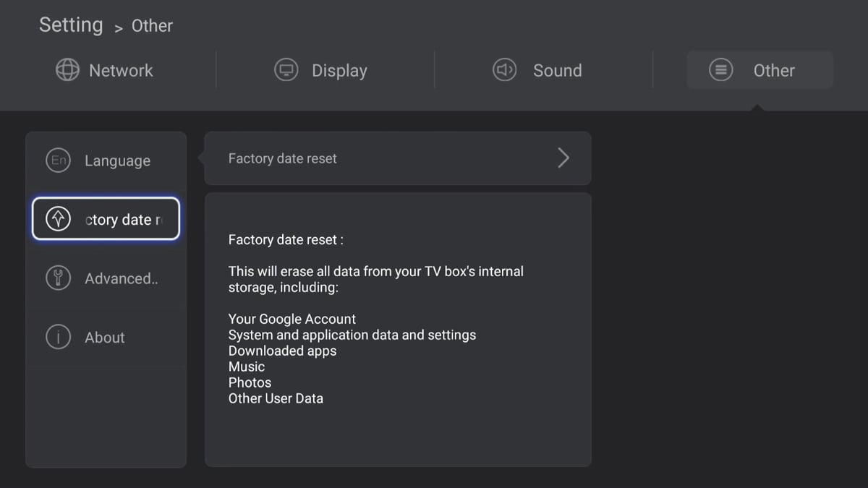Switch to the Network tab

point(121,71)
